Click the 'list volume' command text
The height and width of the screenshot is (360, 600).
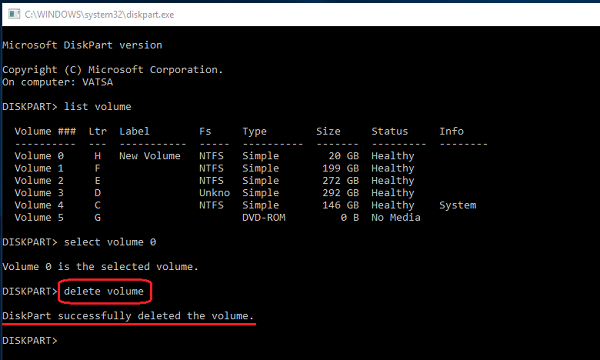click(98, 107)
